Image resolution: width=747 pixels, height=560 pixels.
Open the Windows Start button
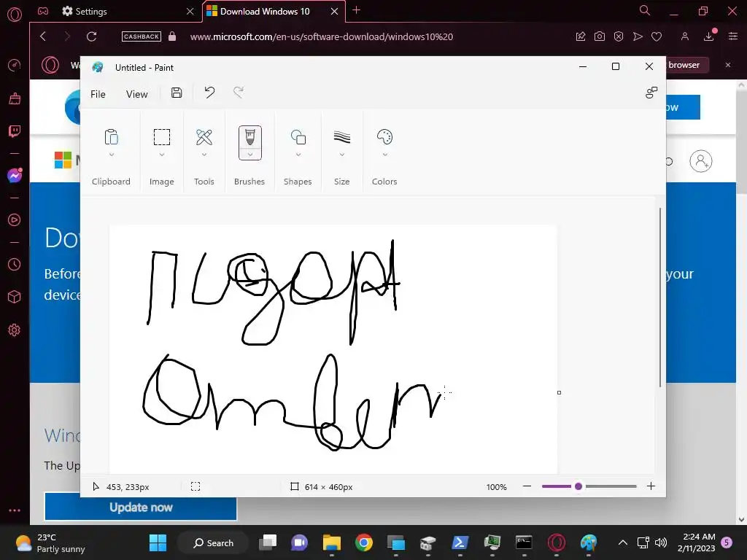coord(158,542)
